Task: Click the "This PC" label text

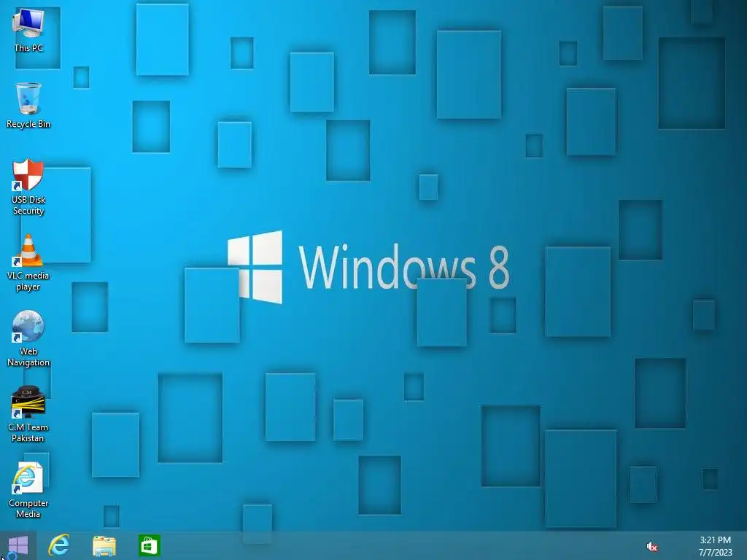Action: click(28, 47)
